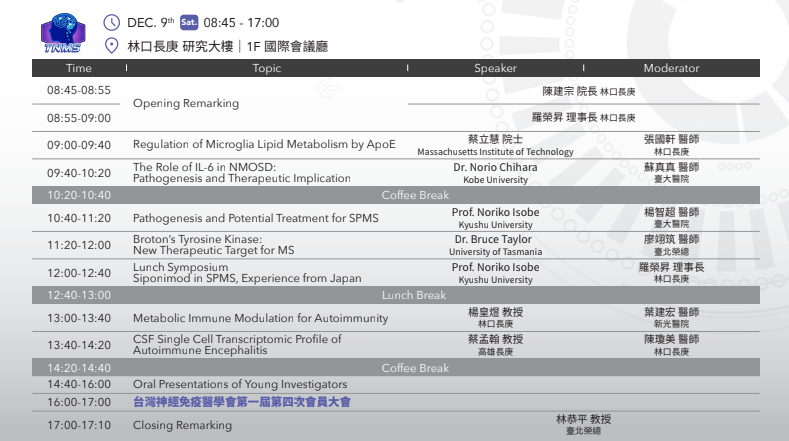Viewport: 789px width, 441px height.
Task: Click the clock icon beside the date
Action: pyautogui.click(x=111, y=23)
